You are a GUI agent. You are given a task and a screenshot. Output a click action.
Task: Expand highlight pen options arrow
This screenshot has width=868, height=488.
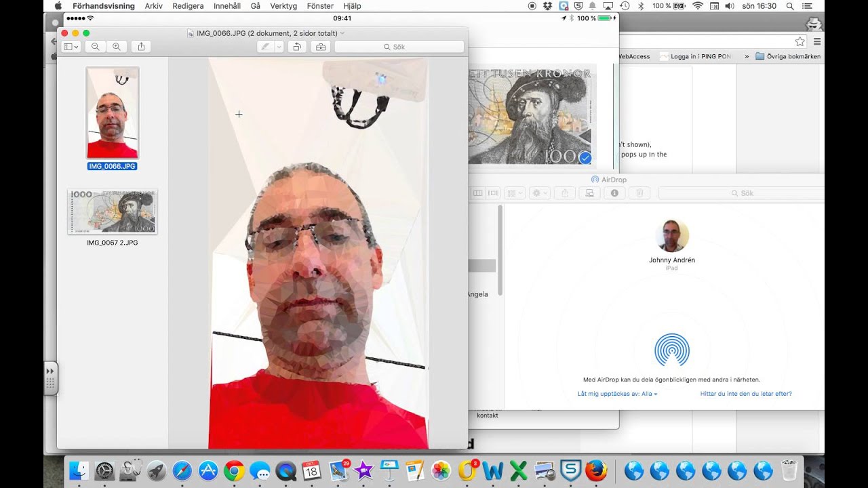coord(279,47)
